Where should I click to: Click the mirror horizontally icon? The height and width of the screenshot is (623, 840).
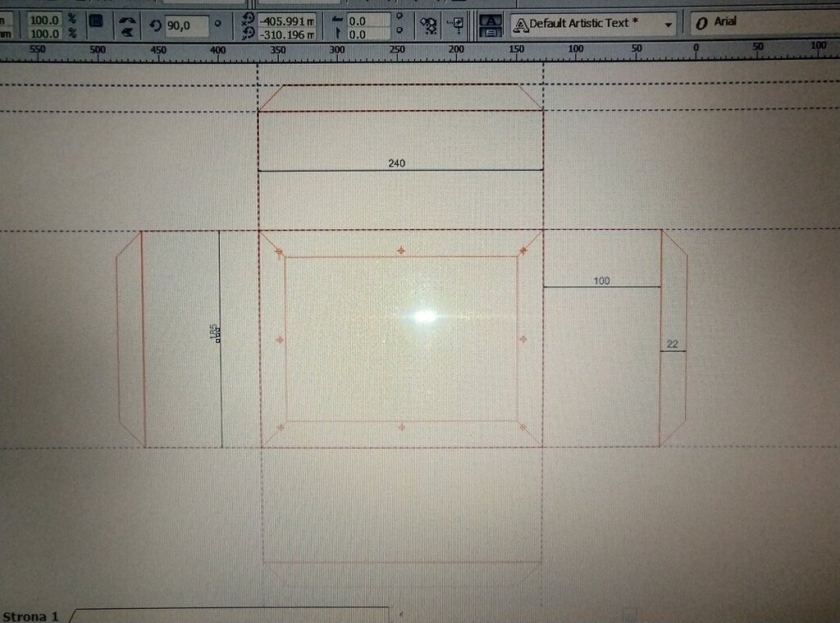click(x=127, y=18)
